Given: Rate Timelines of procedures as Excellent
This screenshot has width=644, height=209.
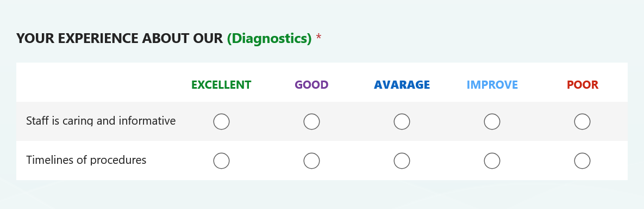Looking at the screenshot, I should 221,161.
